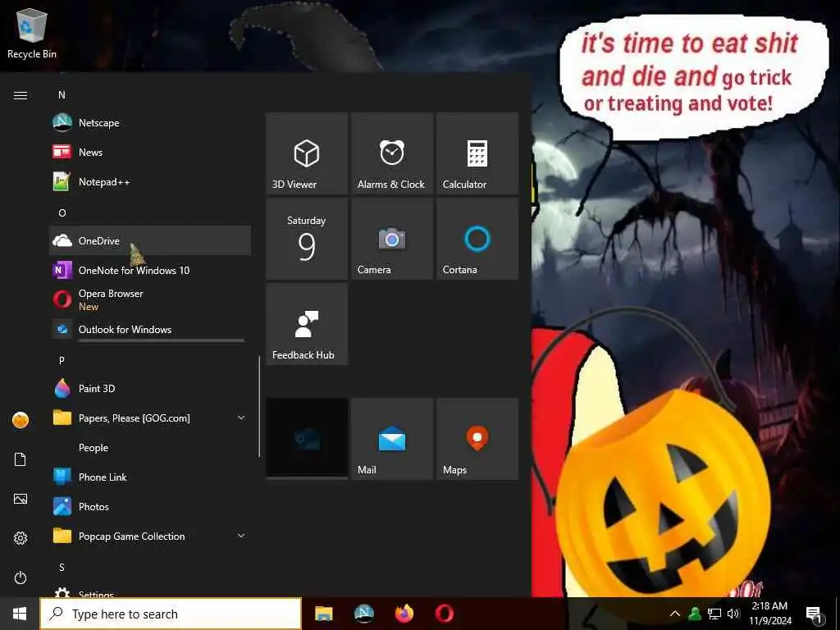Open Pictures from the Start rail
This screenshot has height=630, width=840.
[x=21, y=499]
